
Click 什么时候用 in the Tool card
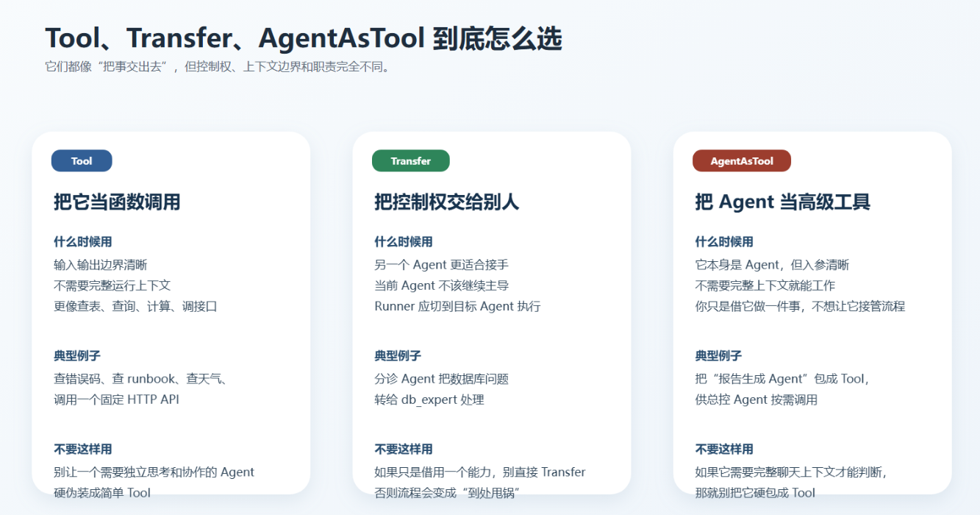[x=83, y=242]
